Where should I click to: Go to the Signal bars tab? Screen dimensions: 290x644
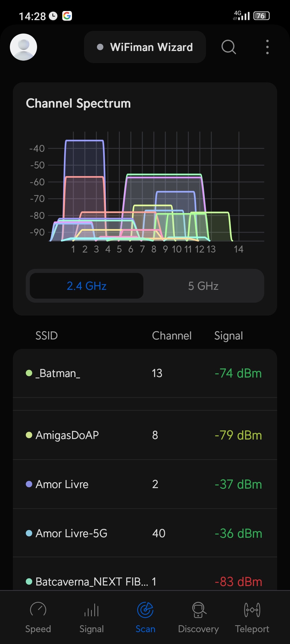(92, 610)
